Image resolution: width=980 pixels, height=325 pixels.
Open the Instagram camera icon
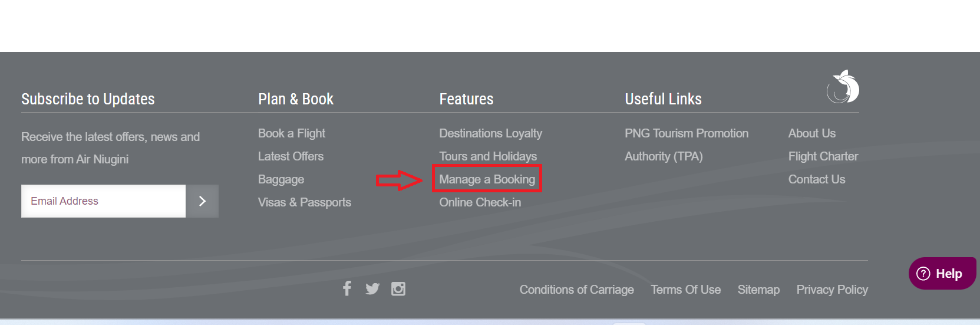click(398, 289)
